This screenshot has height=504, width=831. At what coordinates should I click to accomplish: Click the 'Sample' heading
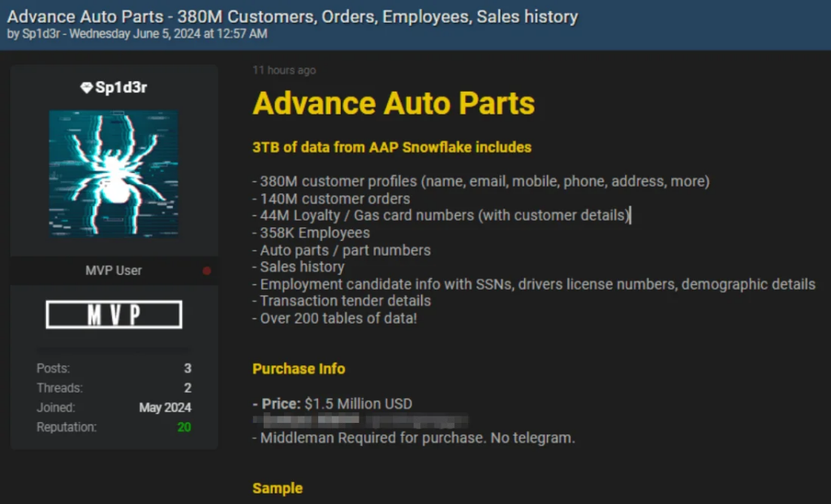[x=278, y=488]
